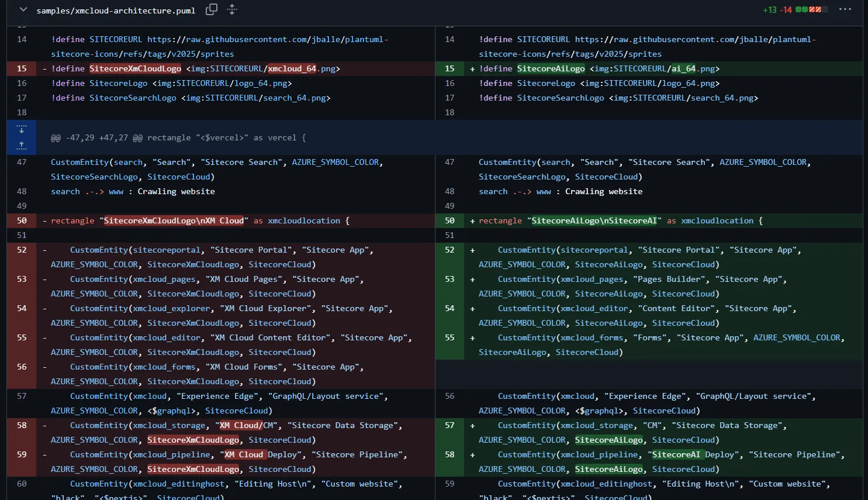Click the first green diff-stat square
Viewport: 868px width, 500px height.
coord(798,9)
